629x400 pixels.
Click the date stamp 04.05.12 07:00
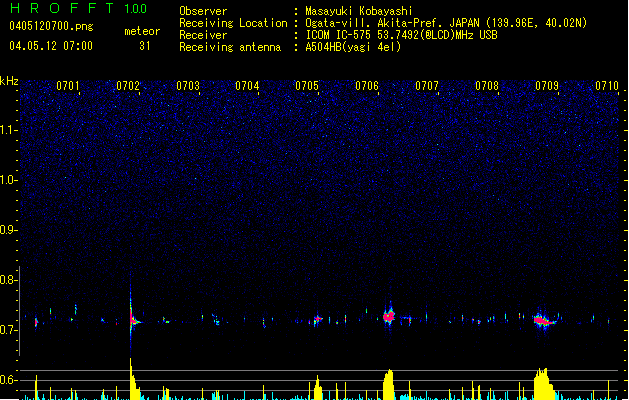pyautogui.click(x=51, y=46)
